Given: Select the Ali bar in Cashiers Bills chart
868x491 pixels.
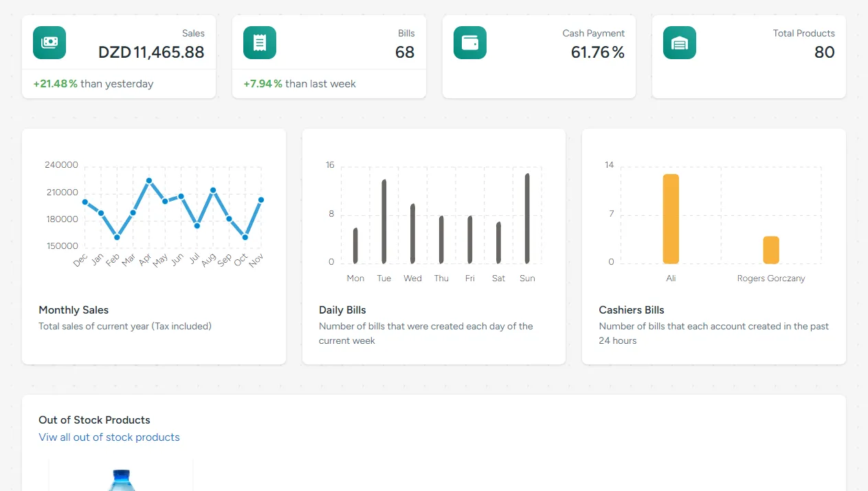Looking at the screenshot, I should [671, 219].
